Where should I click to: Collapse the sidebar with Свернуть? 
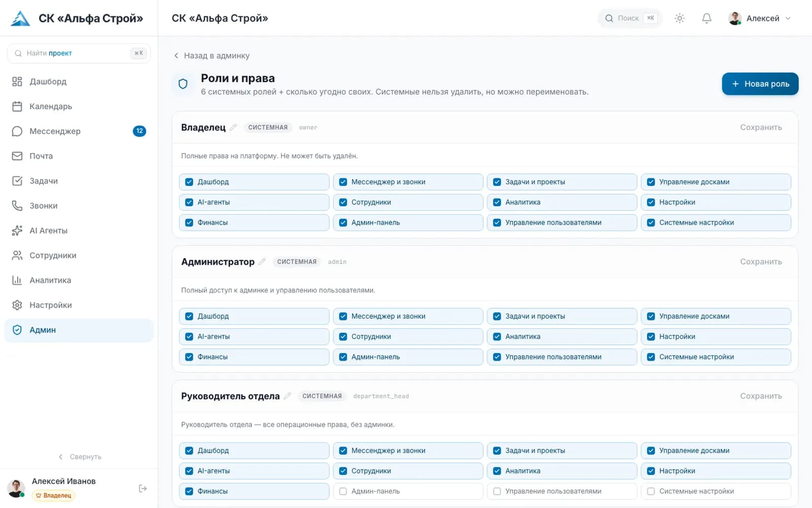pos(80,457)
